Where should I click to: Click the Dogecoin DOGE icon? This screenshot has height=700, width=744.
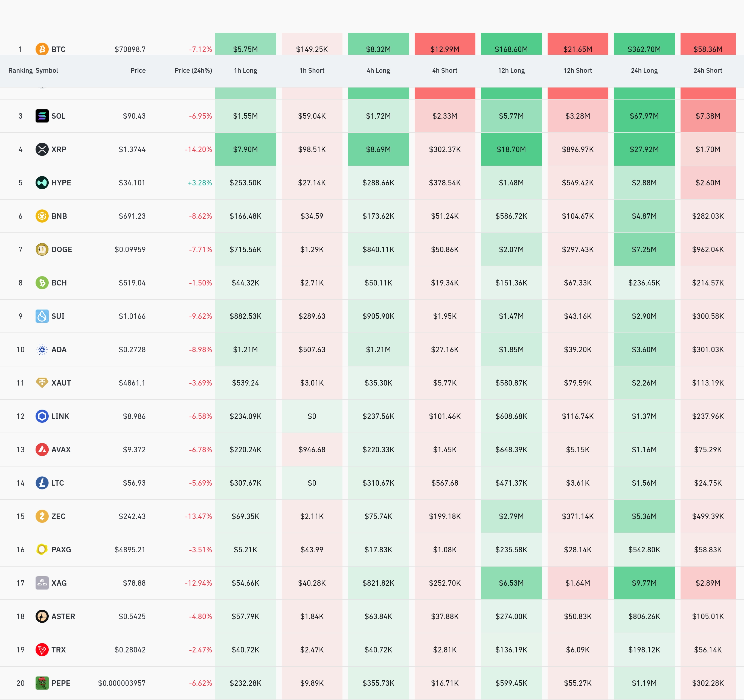42,249
